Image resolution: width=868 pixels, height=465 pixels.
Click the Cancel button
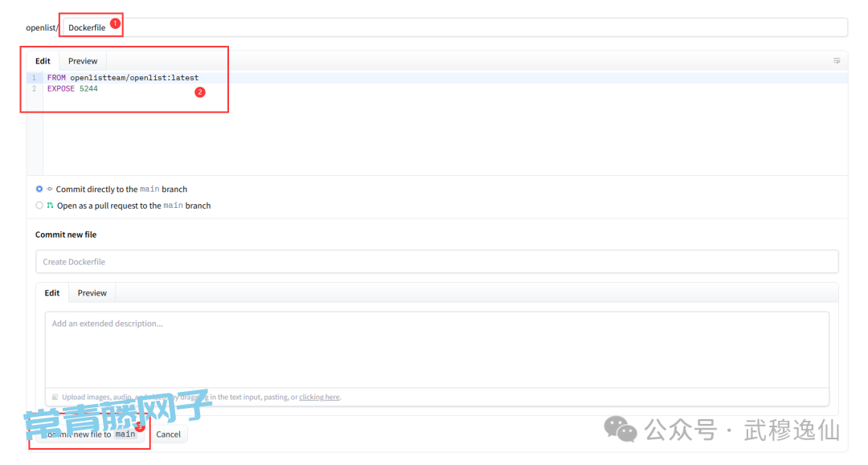(168, 434)
